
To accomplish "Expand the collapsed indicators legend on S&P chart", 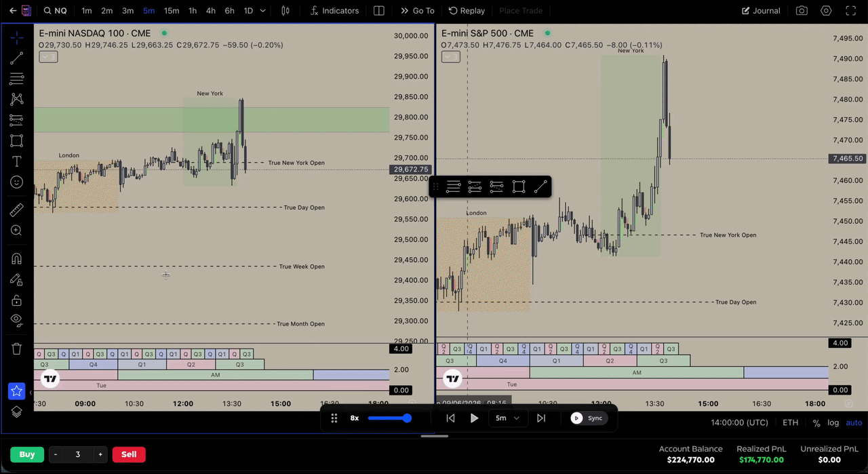I will [x=450, y=57].
